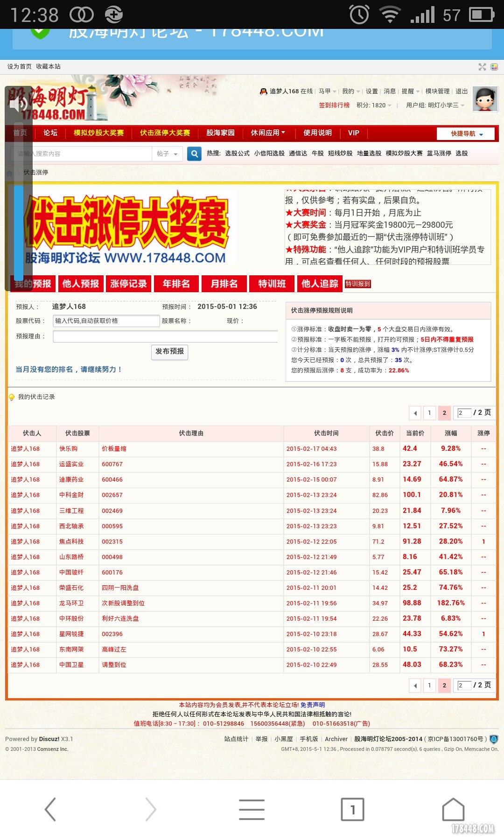Click the colorful style switch icon
Viewport: 504px width, 840px height.
494,67
